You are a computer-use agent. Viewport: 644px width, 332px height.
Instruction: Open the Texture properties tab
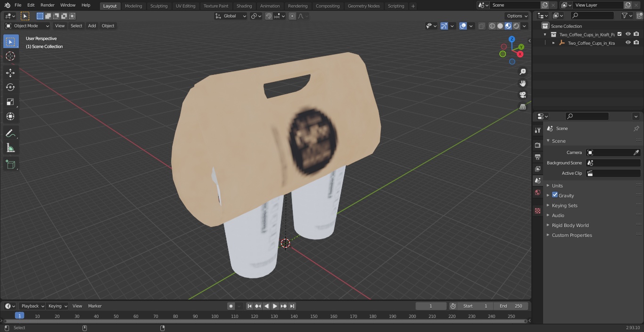[x=537, y=211]
